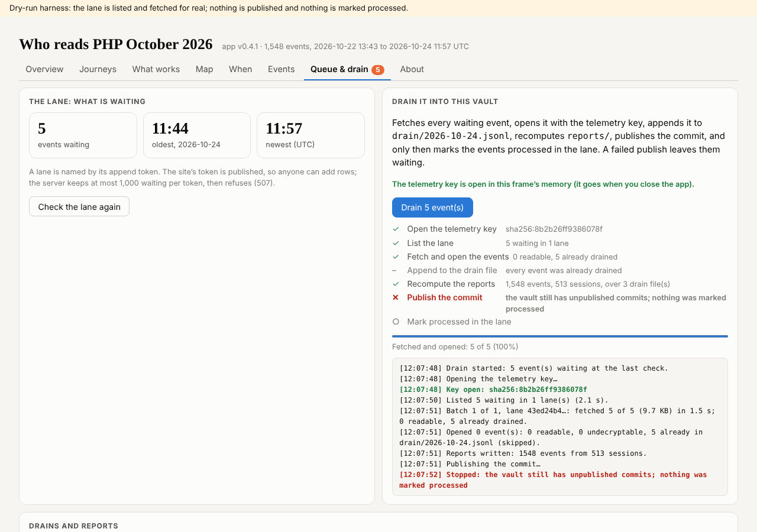Click the every event was already drained detail
The width and height of the screenshot is (757, 532).
564,270
